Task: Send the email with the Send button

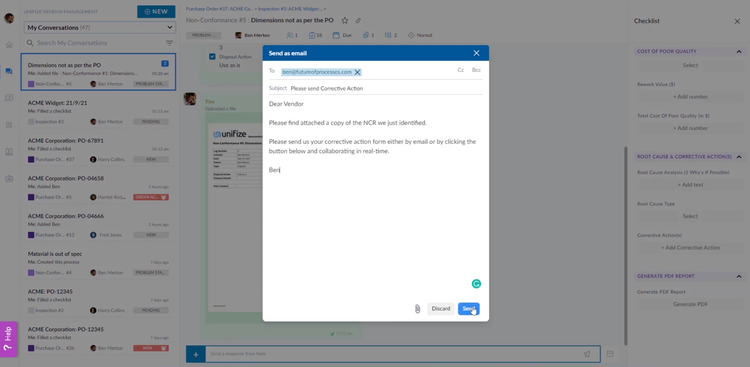Action: click(468, 309)
